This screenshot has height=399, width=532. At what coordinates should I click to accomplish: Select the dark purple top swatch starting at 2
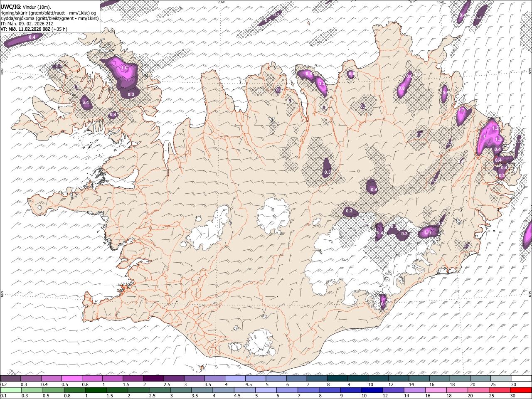point(154,378)
